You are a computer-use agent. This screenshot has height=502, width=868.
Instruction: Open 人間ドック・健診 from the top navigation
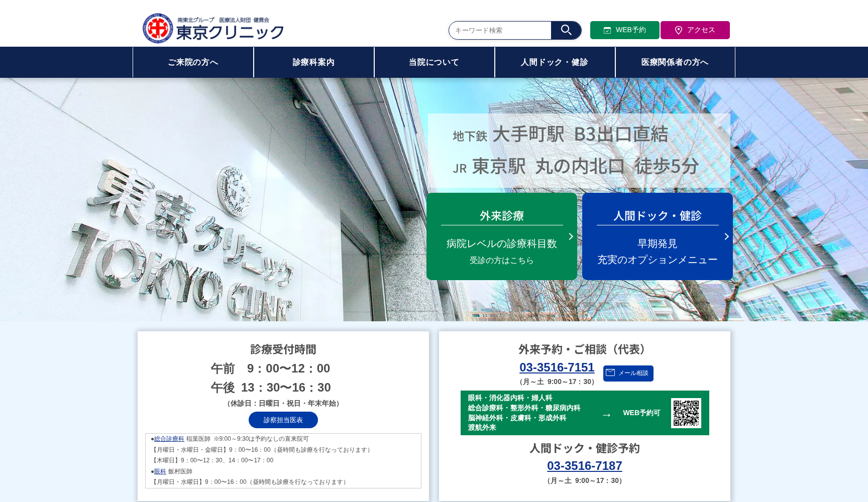(x=555, y=62)
